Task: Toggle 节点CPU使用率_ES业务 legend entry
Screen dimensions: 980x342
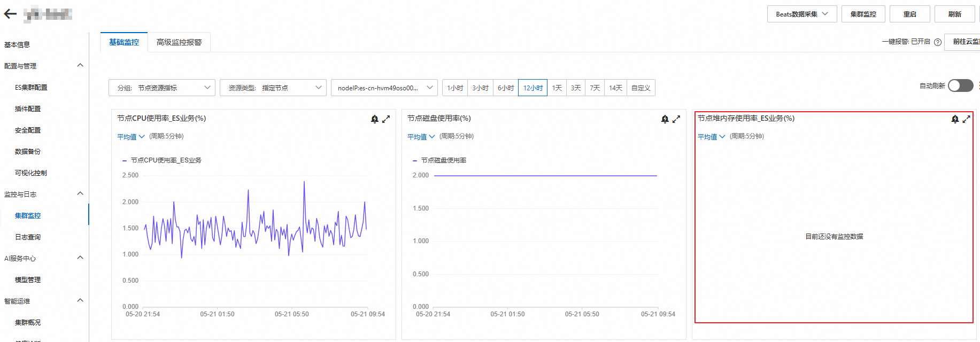Action: (162, 160)
